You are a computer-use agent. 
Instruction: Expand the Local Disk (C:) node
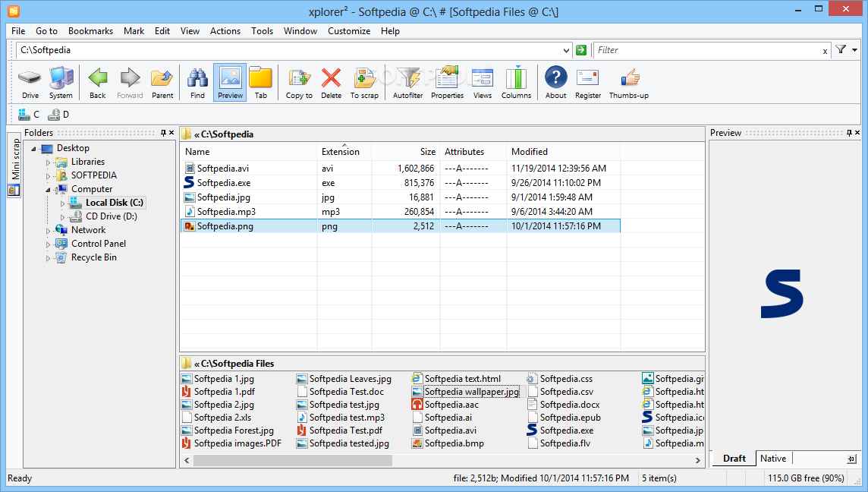[62, 203]
